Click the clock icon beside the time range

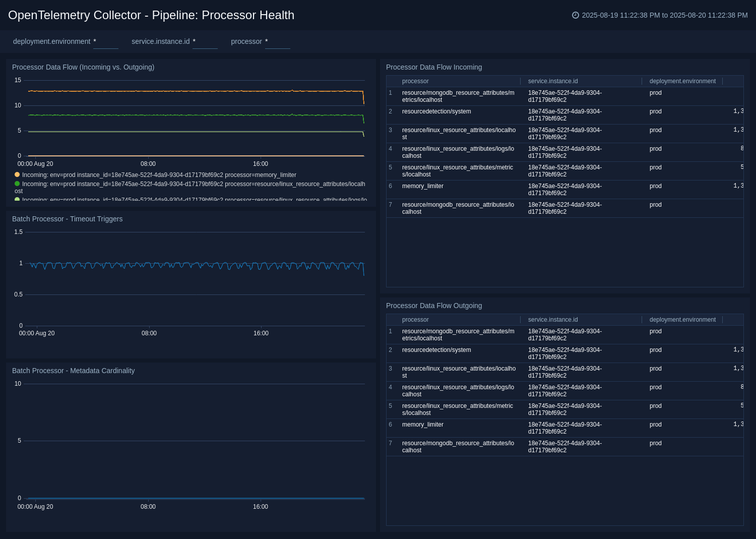point(576,15)
